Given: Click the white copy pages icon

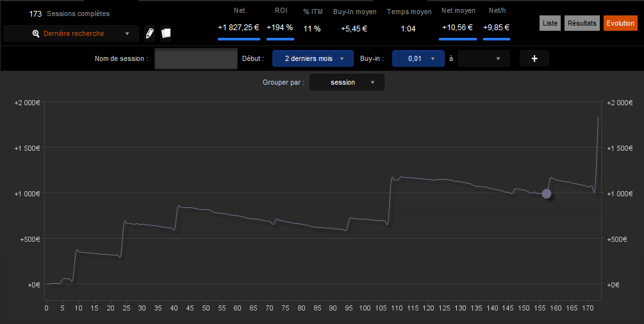Looking at the screenshot, I should (166, 33).
